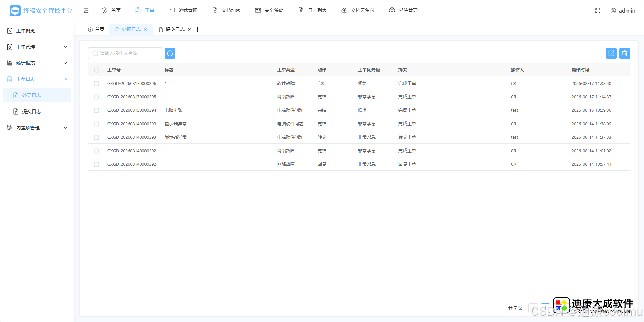Select 提交日志 in the sidebar
The width and height of the screenshot is (644, 322).
pyautogui.click(x=37, y=111)
